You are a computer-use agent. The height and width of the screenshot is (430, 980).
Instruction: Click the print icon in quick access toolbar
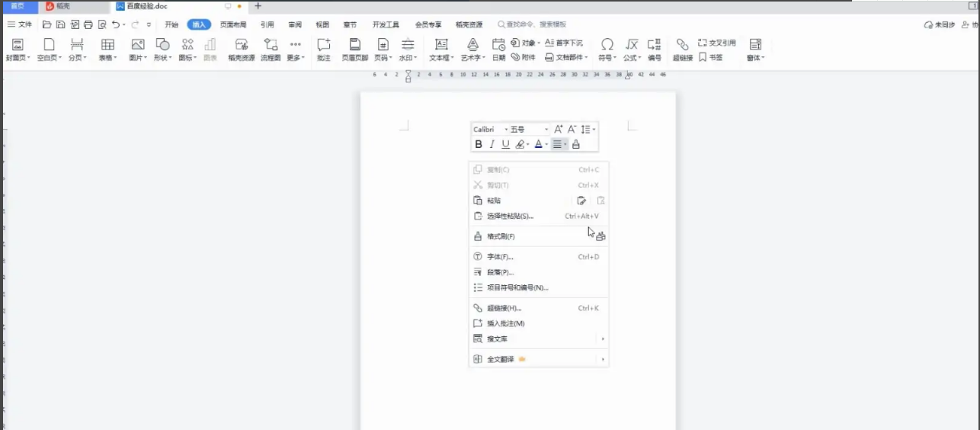pyautogui.click(x=88, y=25)
